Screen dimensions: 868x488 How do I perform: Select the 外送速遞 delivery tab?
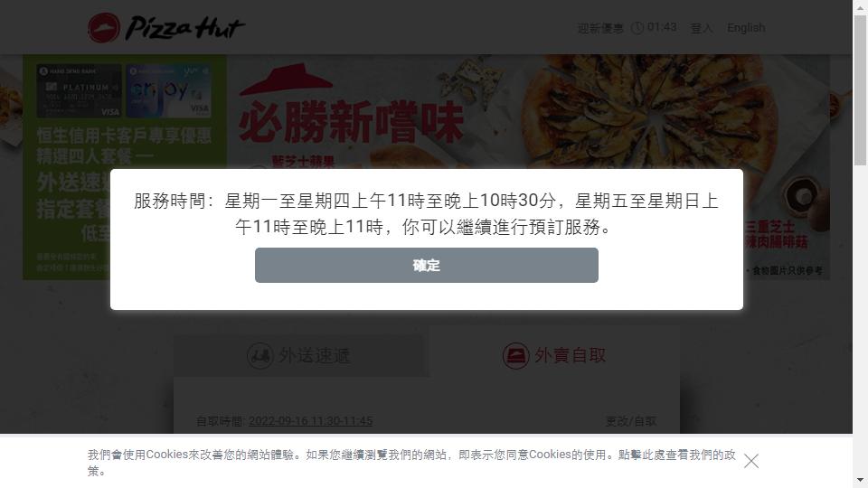[x=302, y=356]
